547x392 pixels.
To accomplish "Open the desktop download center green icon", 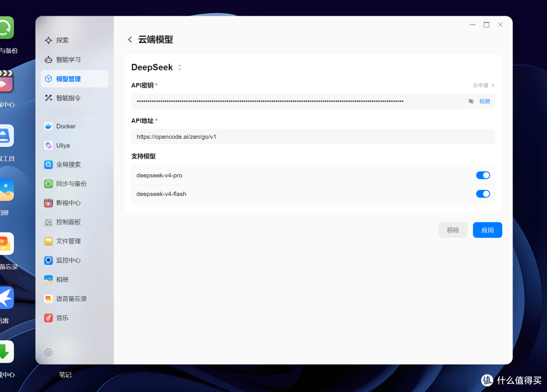I will click(x=6, y=352).
